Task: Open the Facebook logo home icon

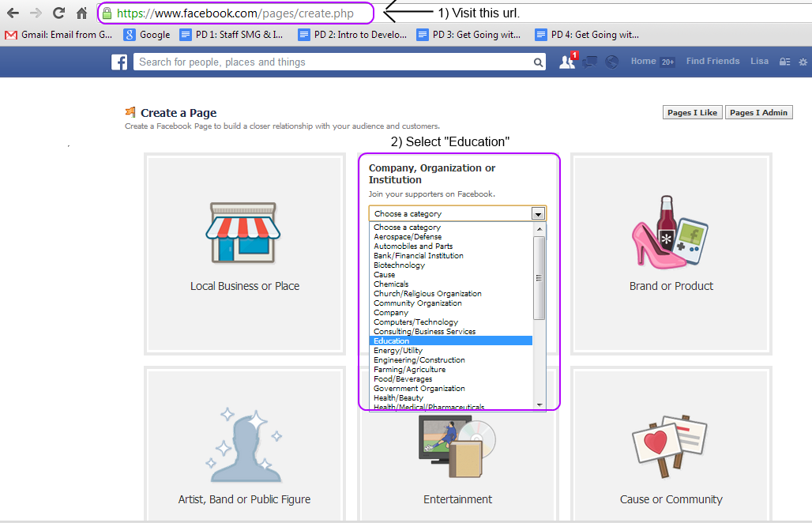Action: (x=119, y=62)
